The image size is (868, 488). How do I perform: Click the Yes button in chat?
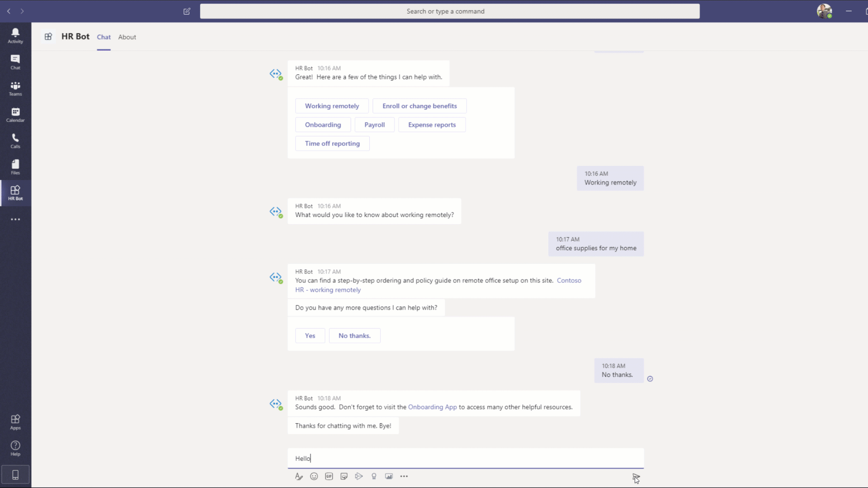tap(310, 335)
